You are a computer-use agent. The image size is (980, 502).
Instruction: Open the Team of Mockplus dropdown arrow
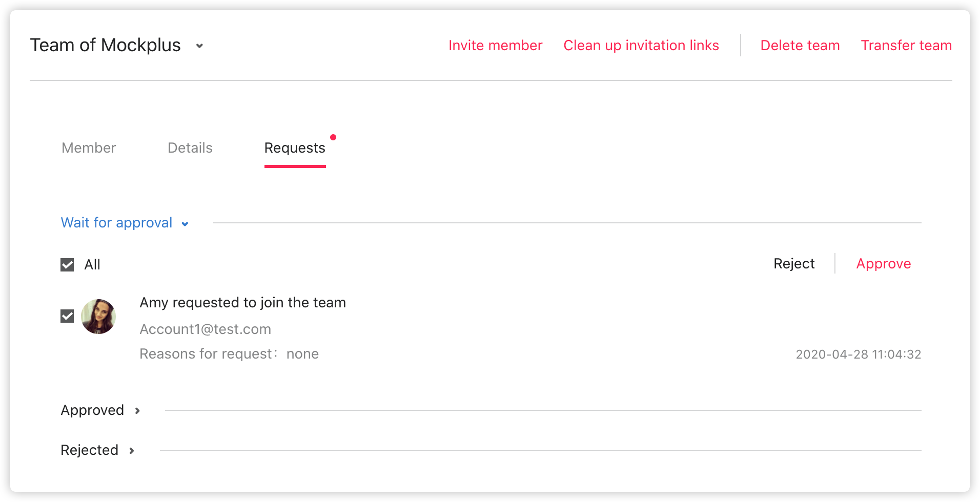click(x=199, y=46)
